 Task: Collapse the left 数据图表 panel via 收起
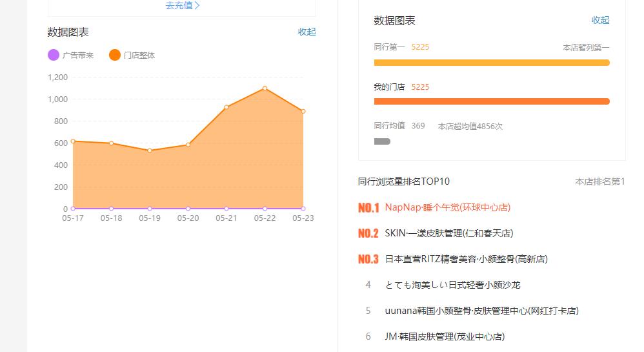(307, 32)
